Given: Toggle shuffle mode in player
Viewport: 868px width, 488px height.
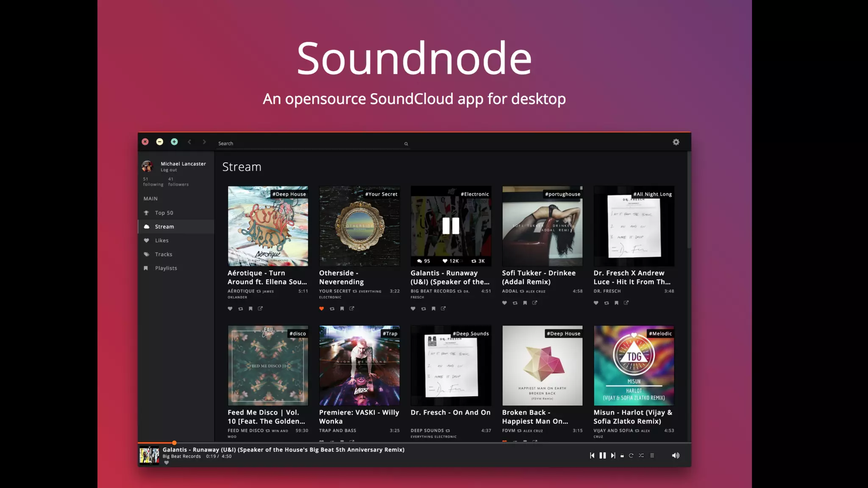Looking at the screenshot, I should [x=641, y=455].
